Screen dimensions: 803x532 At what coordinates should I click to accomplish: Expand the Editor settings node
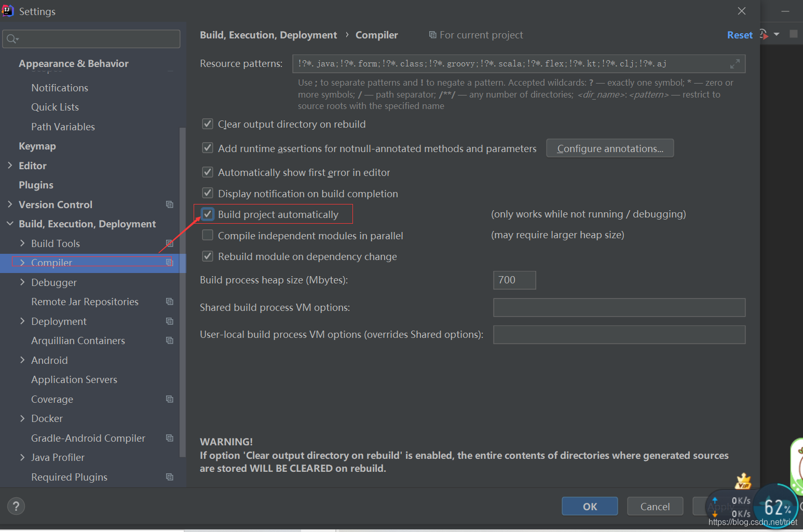[10, 166]
